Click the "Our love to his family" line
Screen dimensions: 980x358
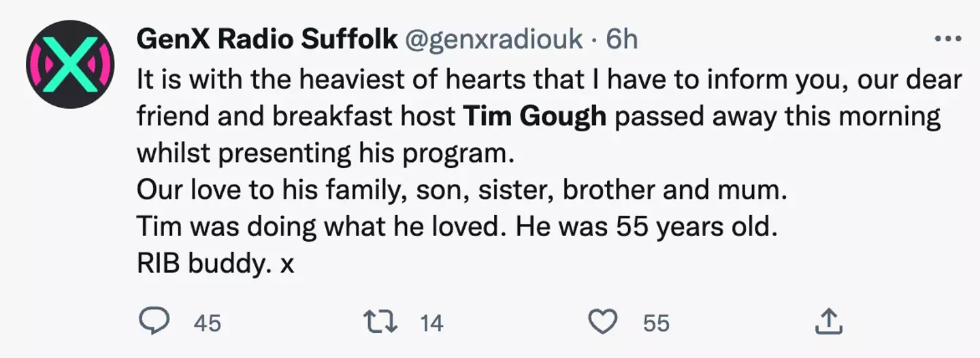(461, 190)
